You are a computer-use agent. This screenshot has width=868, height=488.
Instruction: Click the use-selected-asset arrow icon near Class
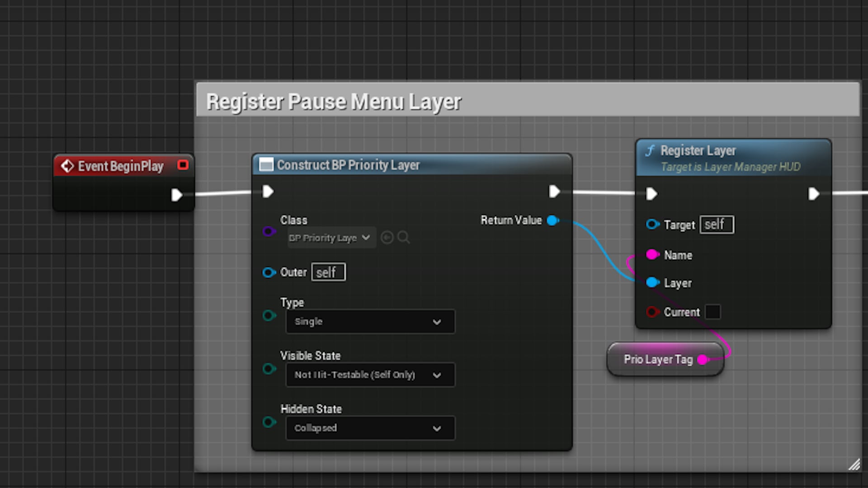(387, 237)
